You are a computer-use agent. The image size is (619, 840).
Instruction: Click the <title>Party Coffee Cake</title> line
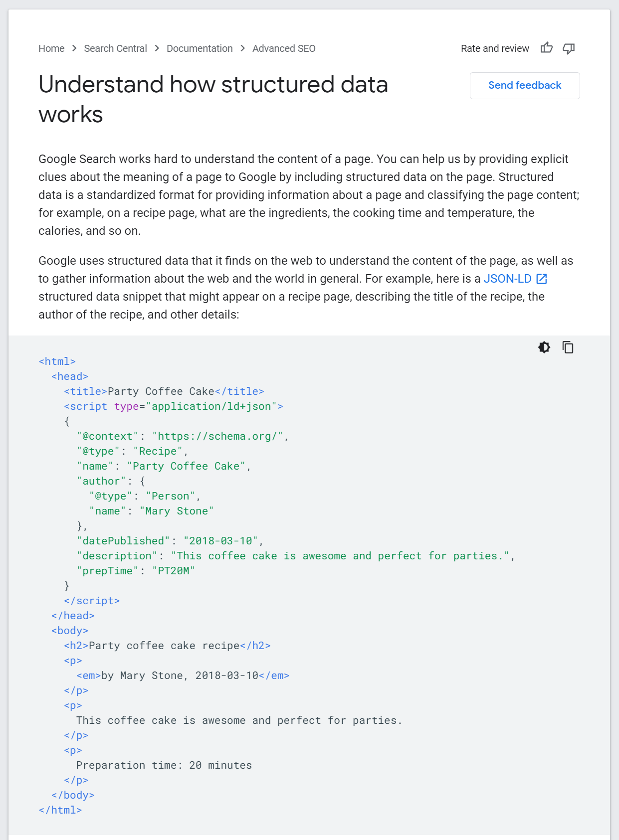(x=164, y=391)
